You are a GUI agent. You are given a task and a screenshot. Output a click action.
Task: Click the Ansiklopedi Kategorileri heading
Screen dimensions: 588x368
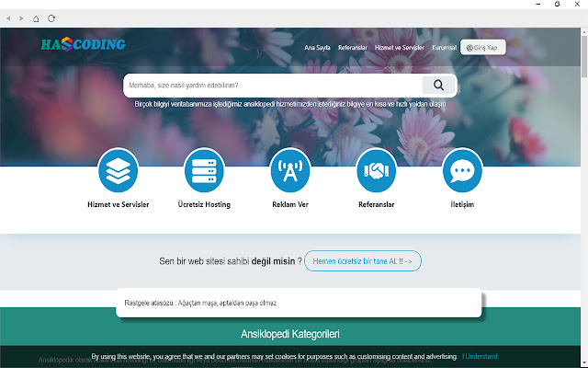pos(290,334)
